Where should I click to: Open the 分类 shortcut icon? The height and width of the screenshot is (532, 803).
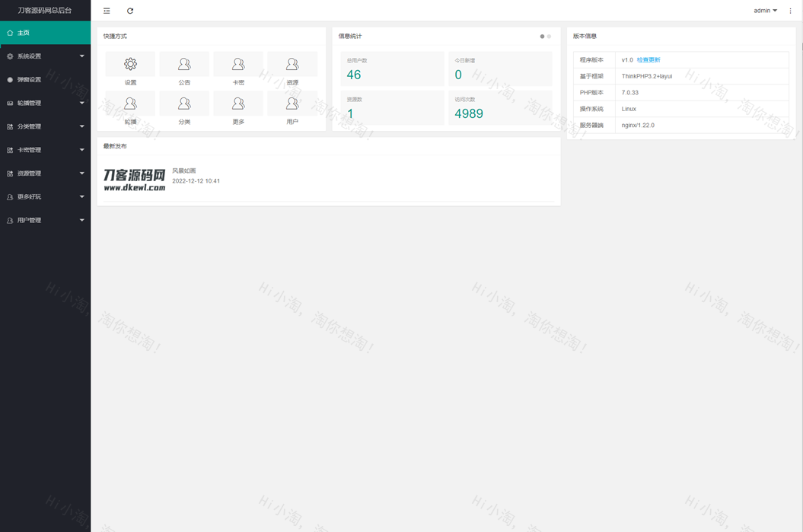tap(184, 104)
